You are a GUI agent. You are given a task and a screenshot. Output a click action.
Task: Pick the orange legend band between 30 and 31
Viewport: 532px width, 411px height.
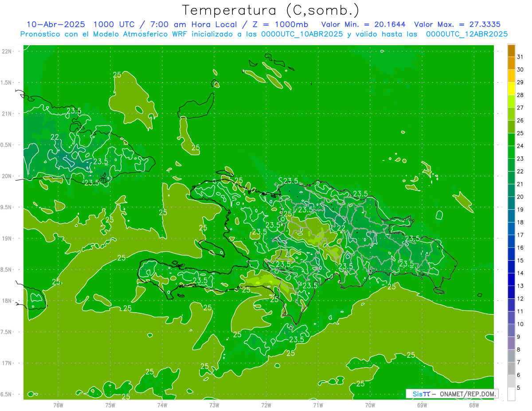tap(511, 63)
